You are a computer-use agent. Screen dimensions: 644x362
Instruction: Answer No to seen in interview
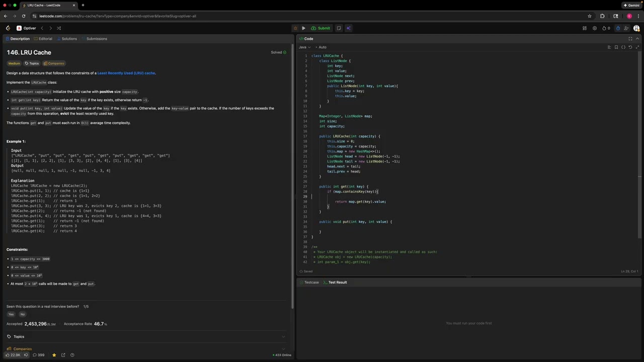(x=22, y=314)
